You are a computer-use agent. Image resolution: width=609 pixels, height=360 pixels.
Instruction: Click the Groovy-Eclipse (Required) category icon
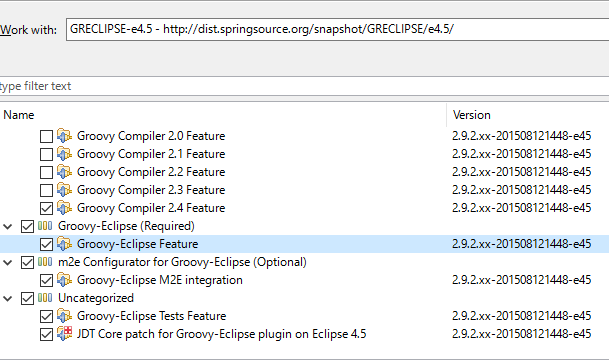click(x=45, y=226)
